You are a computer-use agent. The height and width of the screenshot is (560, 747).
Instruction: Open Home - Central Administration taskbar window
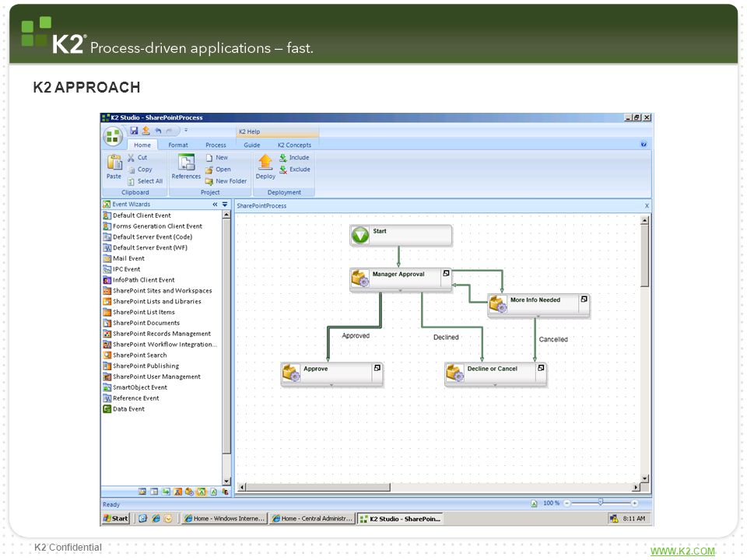click(311, 519)
